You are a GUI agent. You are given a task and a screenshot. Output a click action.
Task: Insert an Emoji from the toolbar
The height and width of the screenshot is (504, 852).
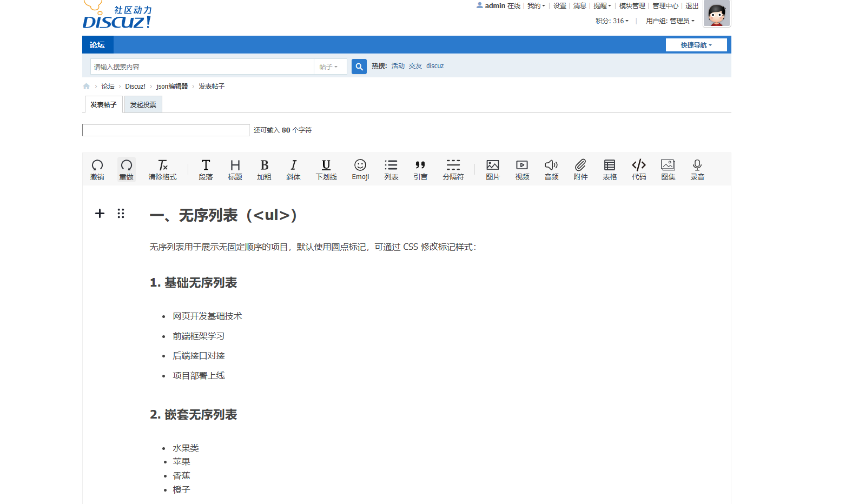(x=360, y=169)
